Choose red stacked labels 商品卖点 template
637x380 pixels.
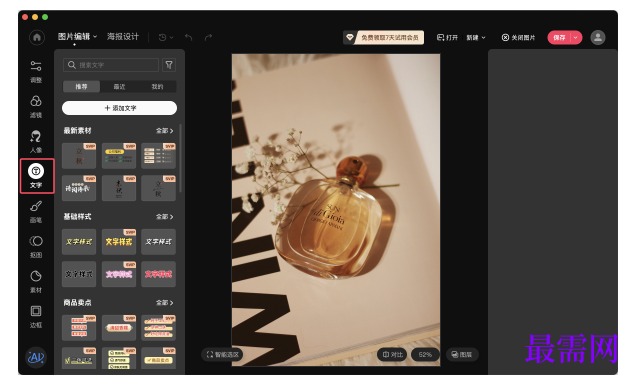[79, 328]
